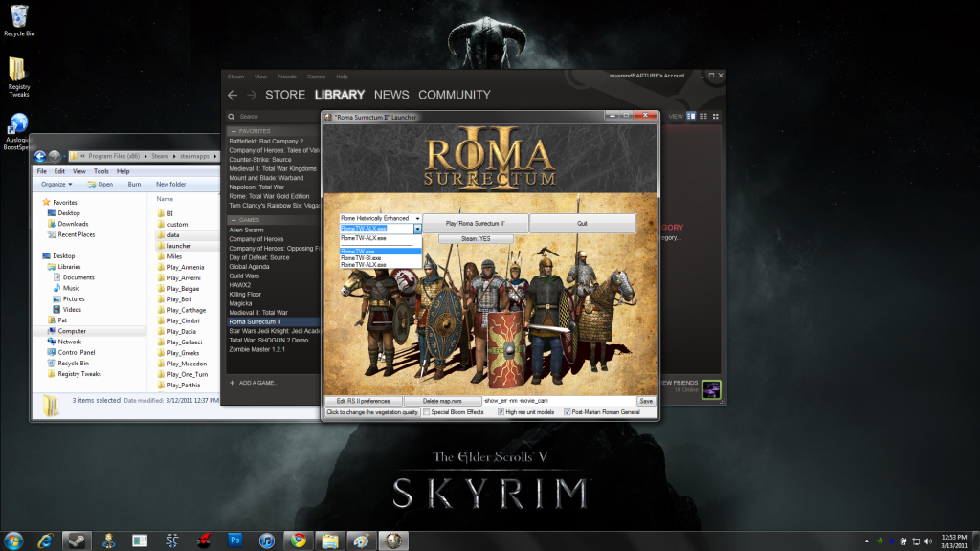Click the Play 'Roma Surrectum II' button

point(475,222)
